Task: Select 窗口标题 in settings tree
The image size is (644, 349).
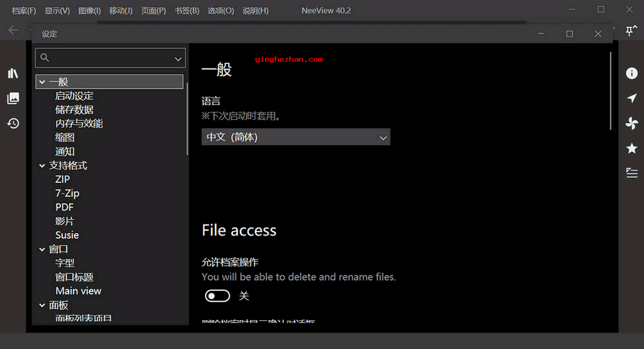Action: click(x=74, y=277)
